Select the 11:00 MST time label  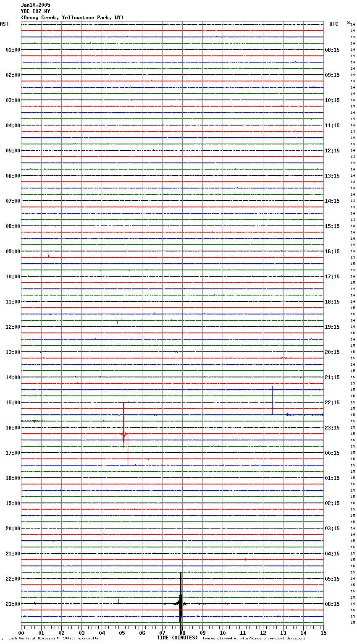13,302
